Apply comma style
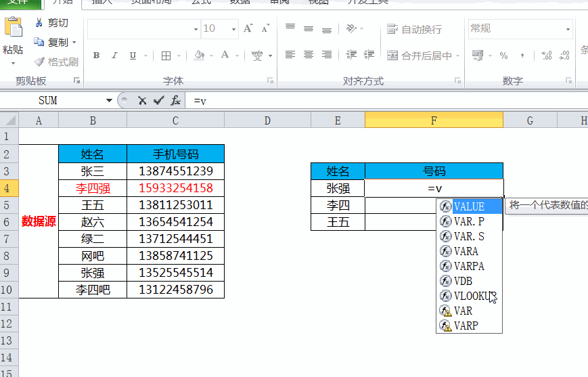The height and width of the screenshot is (377, 588). (522, 56)
